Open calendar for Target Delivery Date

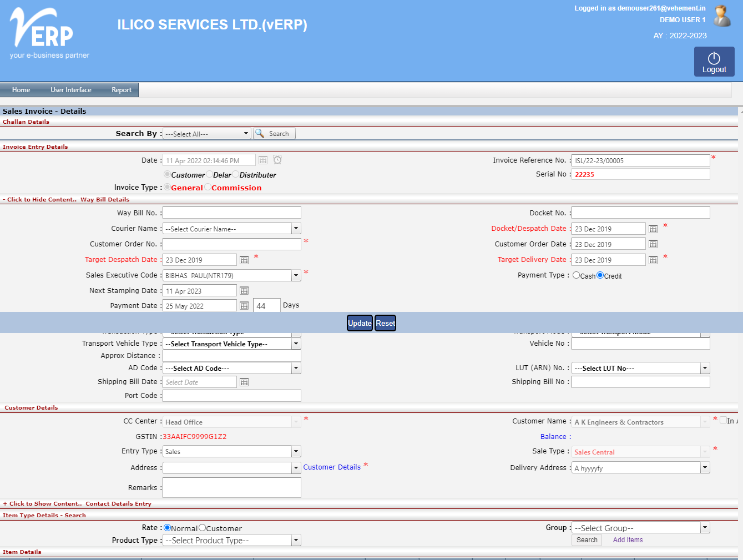(653, 260)
